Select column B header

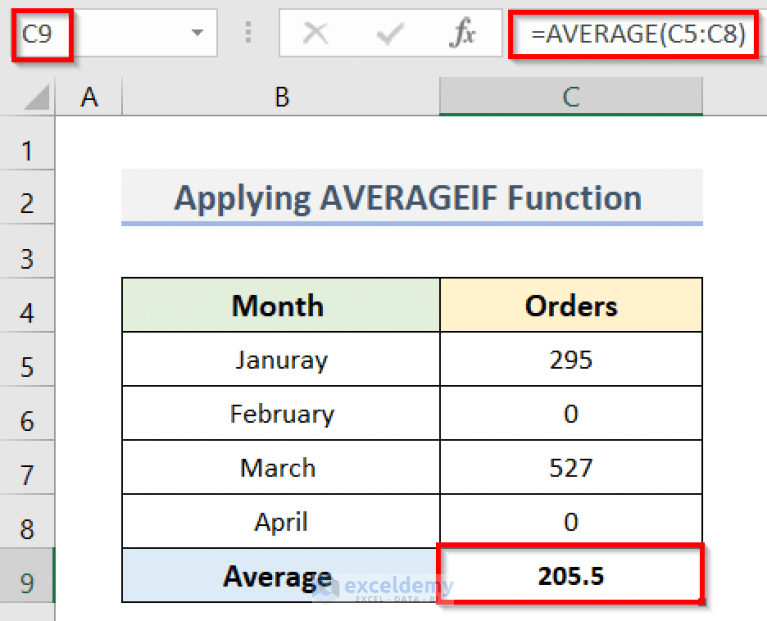point(281,96)
